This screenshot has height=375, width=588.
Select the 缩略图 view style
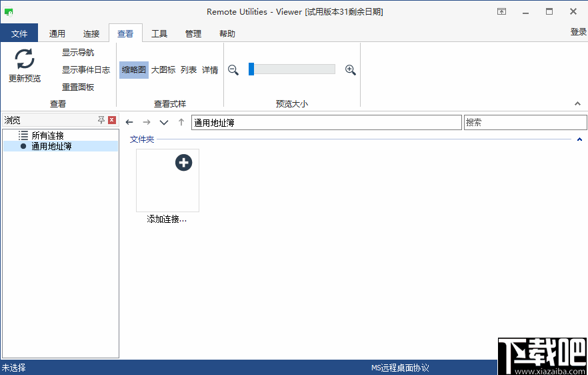pyautogui.click(x=134, y=70)
